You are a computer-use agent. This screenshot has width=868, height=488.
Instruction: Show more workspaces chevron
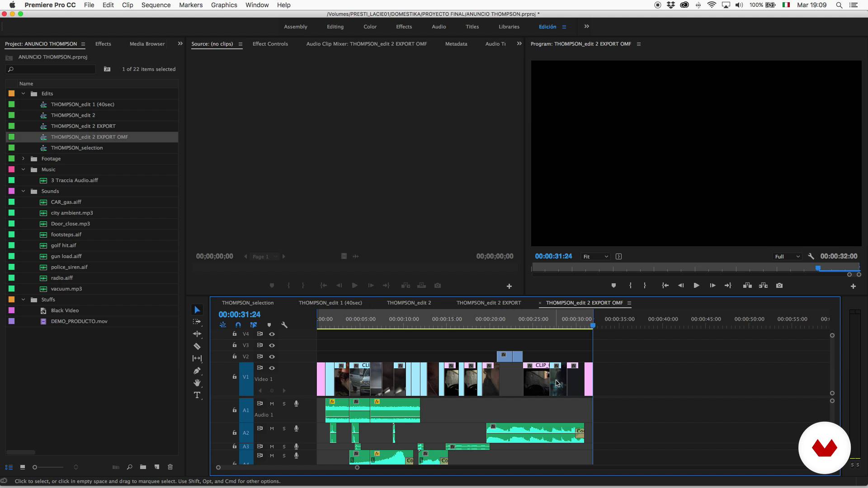click(x=587, y=27)
